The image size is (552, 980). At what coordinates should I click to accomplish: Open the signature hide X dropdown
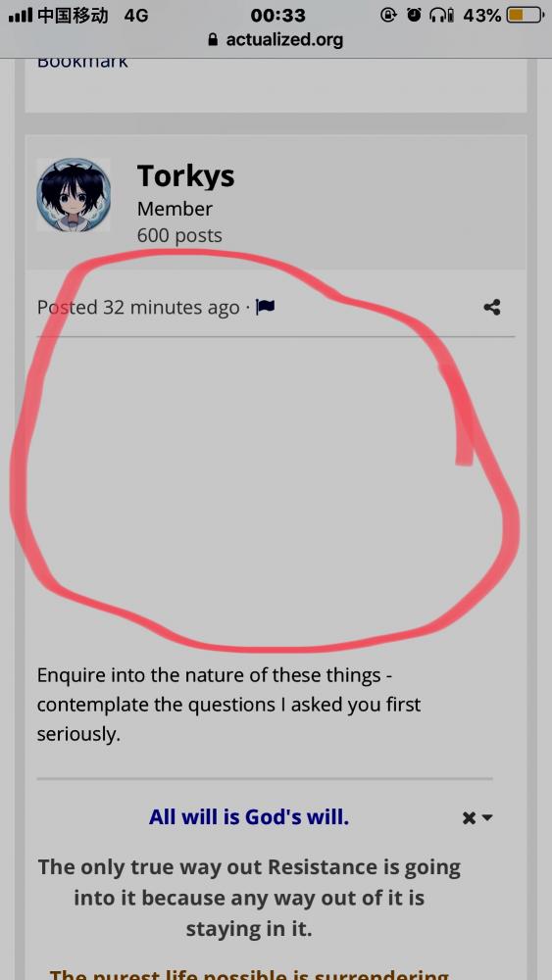click(x=477, y=818)
